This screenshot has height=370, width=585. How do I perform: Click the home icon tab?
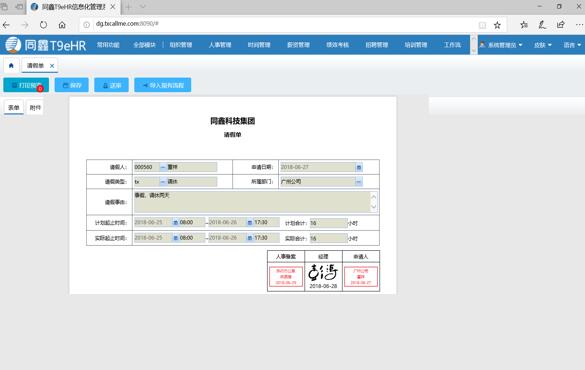(11, 66)
